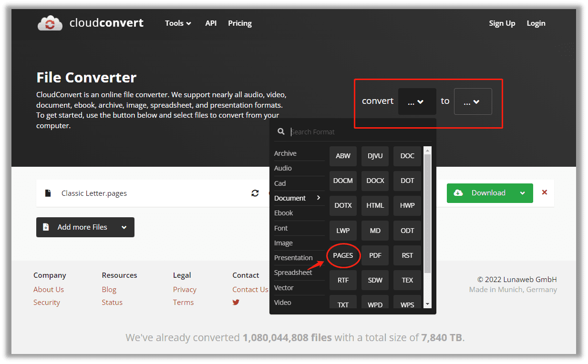Click the format list scroll-up arrow
Screen dimensions: 588x364
(x=427, y=150)
